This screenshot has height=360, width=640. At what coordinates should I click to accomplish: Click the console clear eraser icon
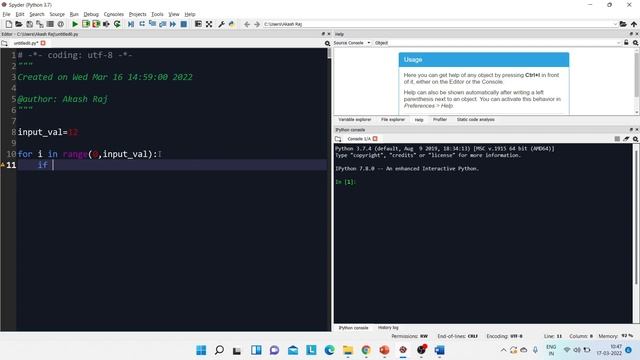[x=626, y=139]
